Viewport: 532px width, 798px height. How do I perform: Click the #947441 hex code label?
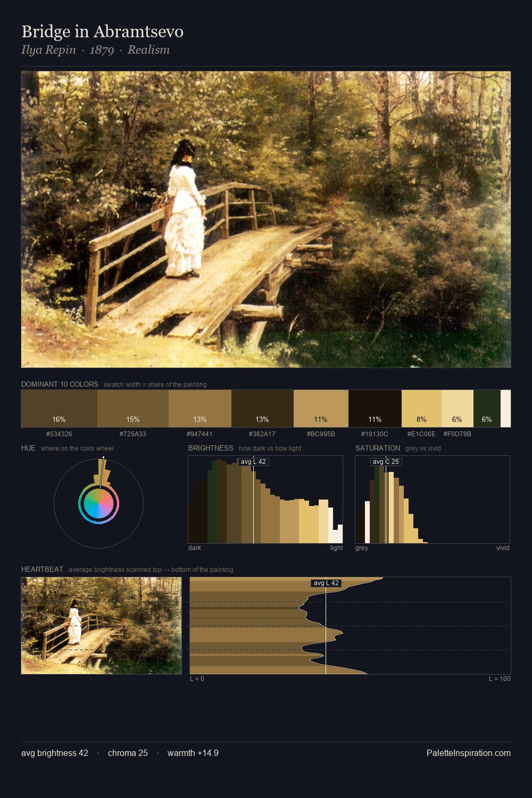pyautogui.click(x=200, y=434)
